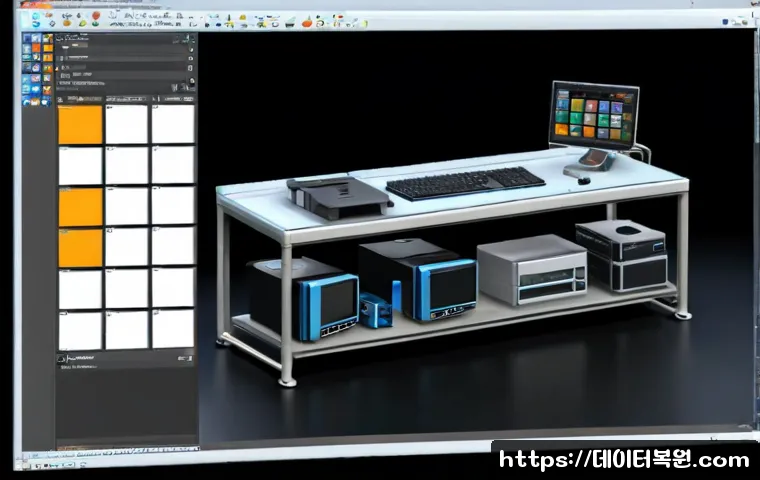Select the white thumbnail at grid's bottom-left corner
Image resolution: width=760 pixels, height=480 pixels.
[x=80, y=331]
